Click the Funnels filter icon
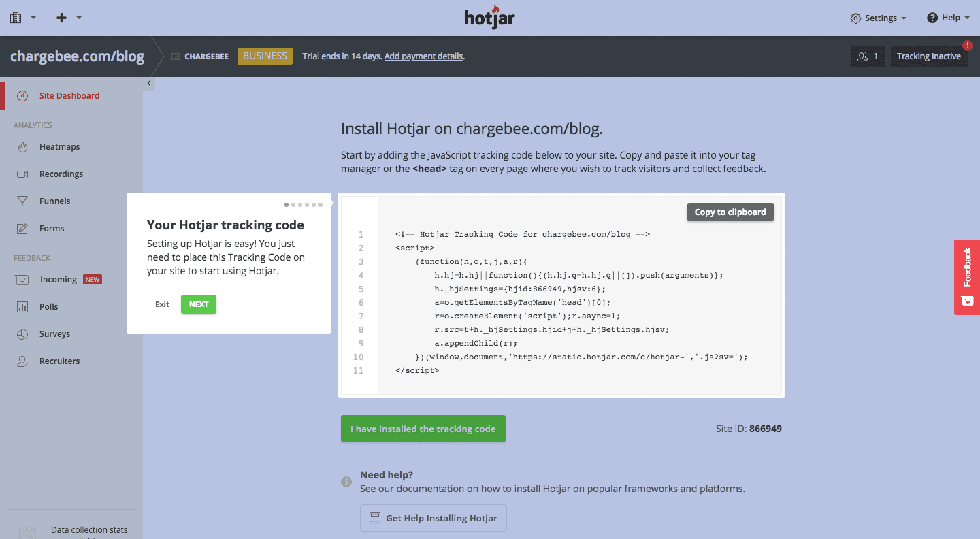 click(x=22, y=201)
